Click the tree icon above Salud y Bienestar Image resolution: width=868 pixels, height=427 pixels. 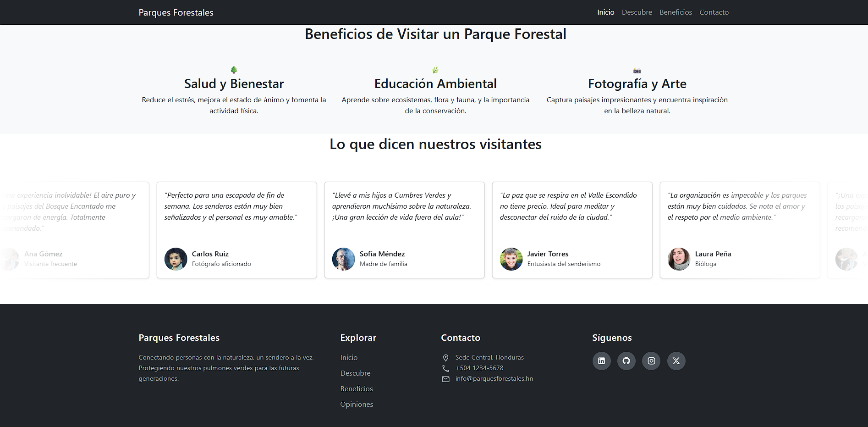point(234,70)
